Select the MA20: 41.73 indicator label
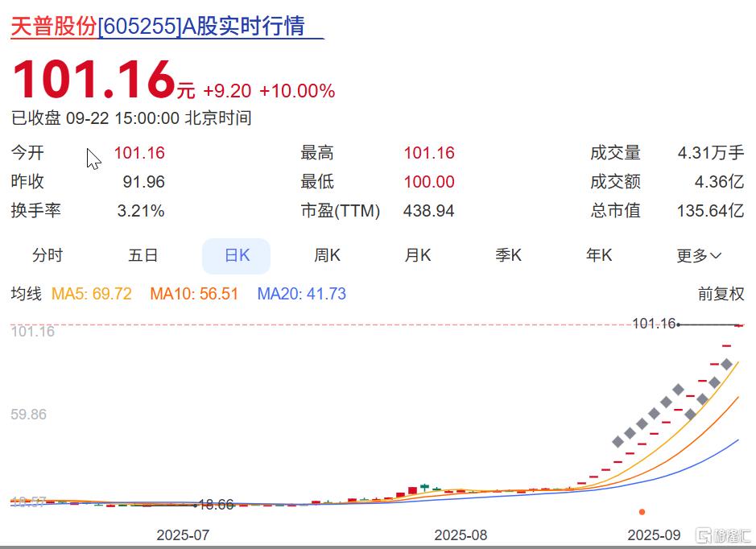Screen dimensions: 756x549 coord(302,294)
